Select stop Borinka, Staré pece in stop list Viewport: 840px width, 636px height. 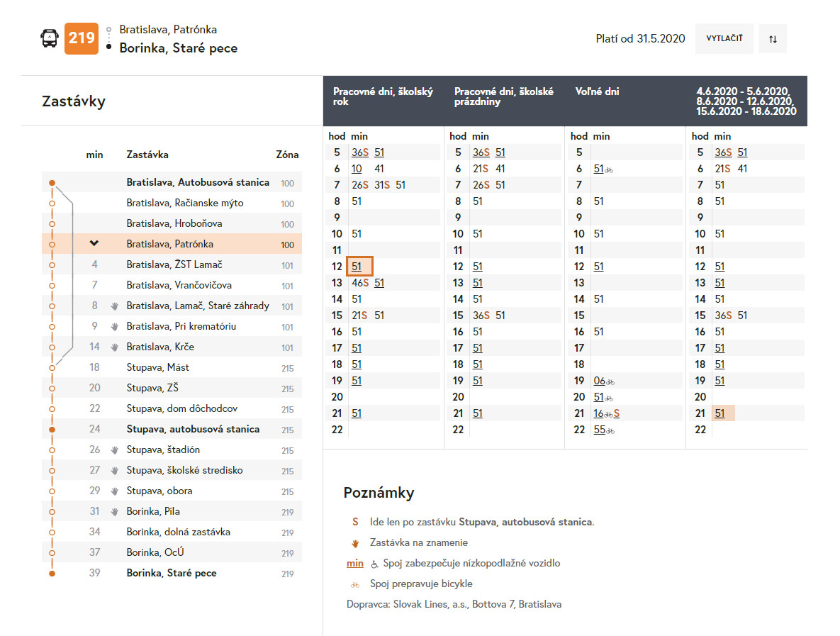[172, 573]
